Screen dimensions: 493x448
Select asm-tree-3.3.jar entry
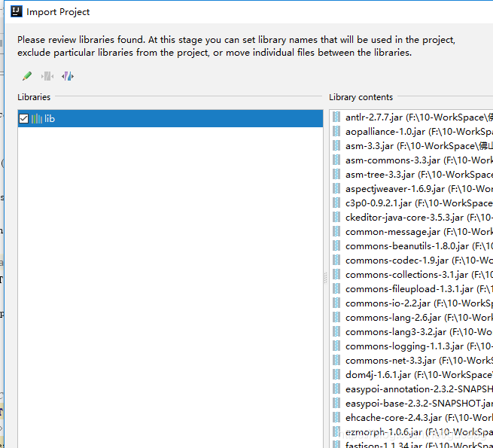(x=412, y=175)
